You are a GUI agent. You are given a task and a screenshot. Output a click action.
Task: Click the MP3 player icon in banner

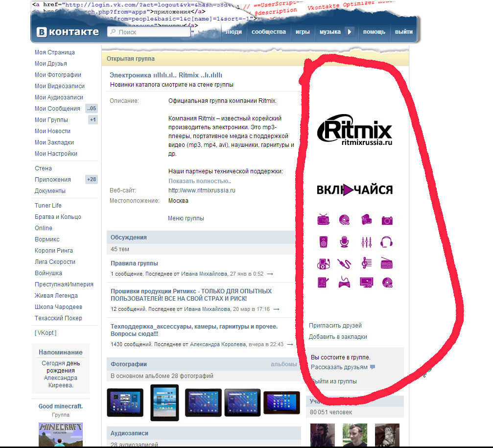324,263
